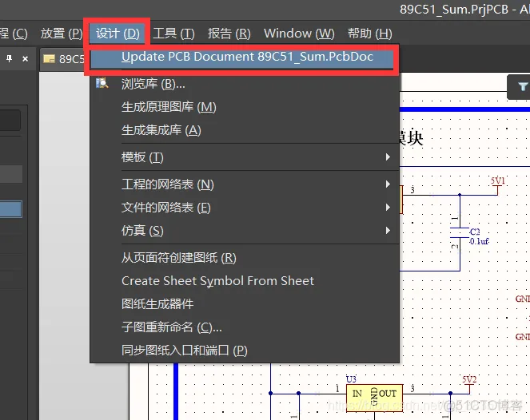Choose 浏览库 (B)... menu entry

pos(245,84)
